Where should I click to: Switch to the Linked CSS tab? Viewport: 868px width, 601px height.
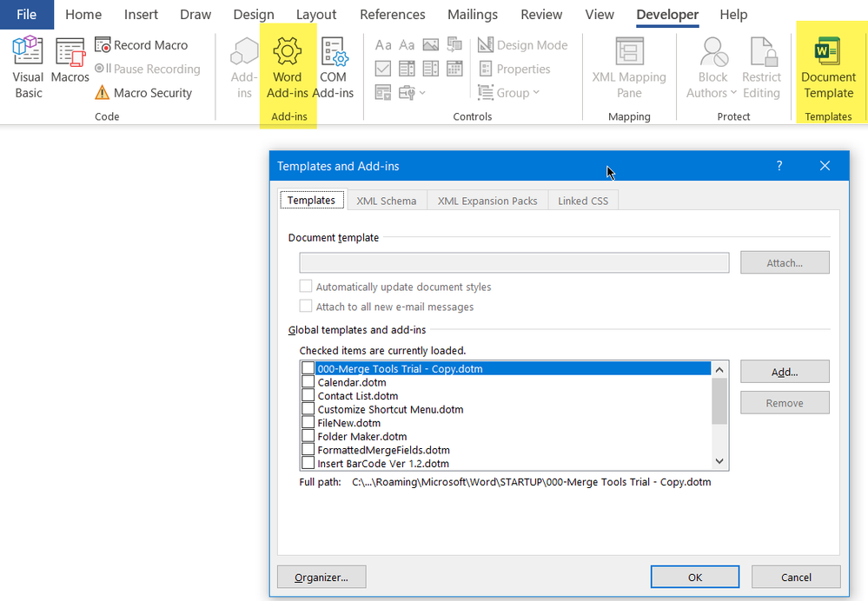pyautogui.click(x=583, y=201)
